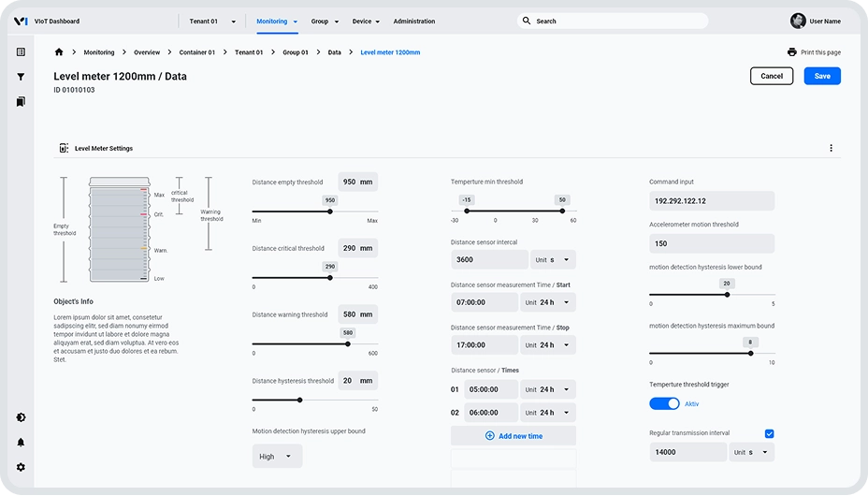Open notifications bell icon
Image resolution: width=868 pixels, height=496 pixels.
21,442
